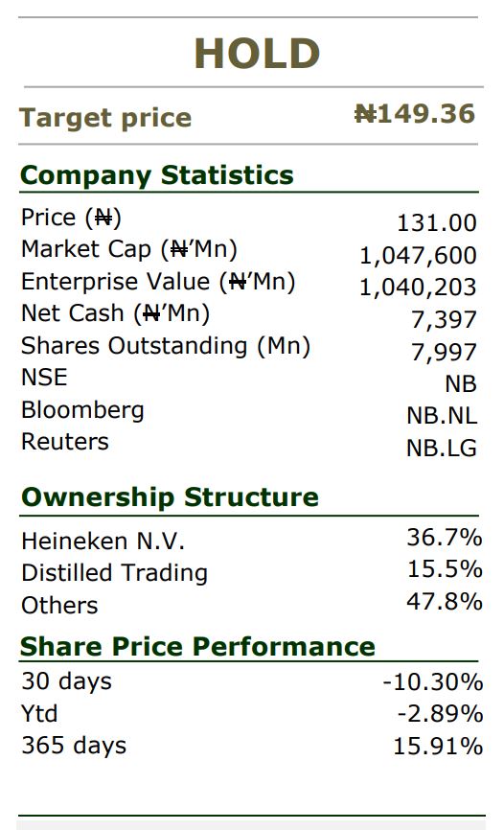
Task: Select the Bloomberg ticker NB.NL
Action: [x=442, y=416]
